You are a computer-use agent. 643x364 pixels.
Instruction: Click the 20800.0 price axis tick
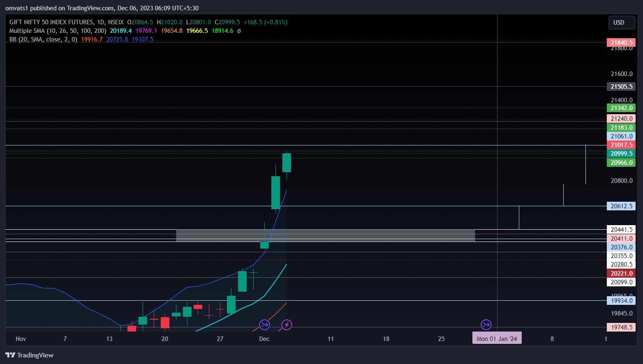(x=622, y=181)
